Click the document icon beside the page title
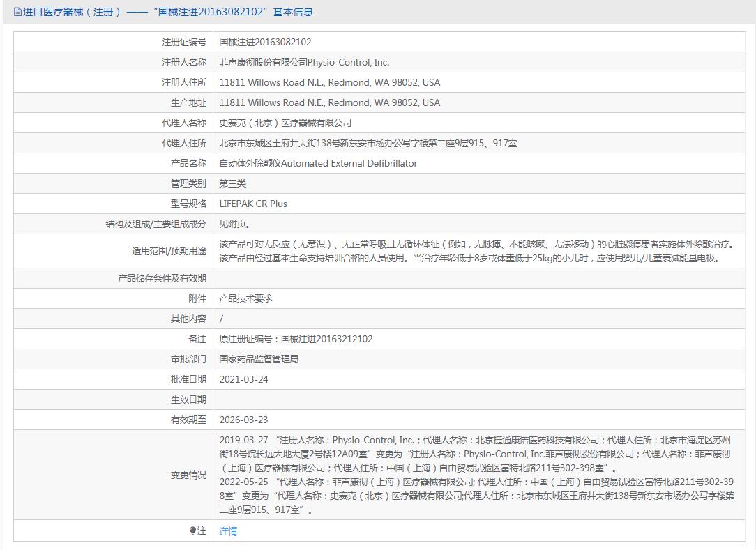756x550 pixels. 18,12
